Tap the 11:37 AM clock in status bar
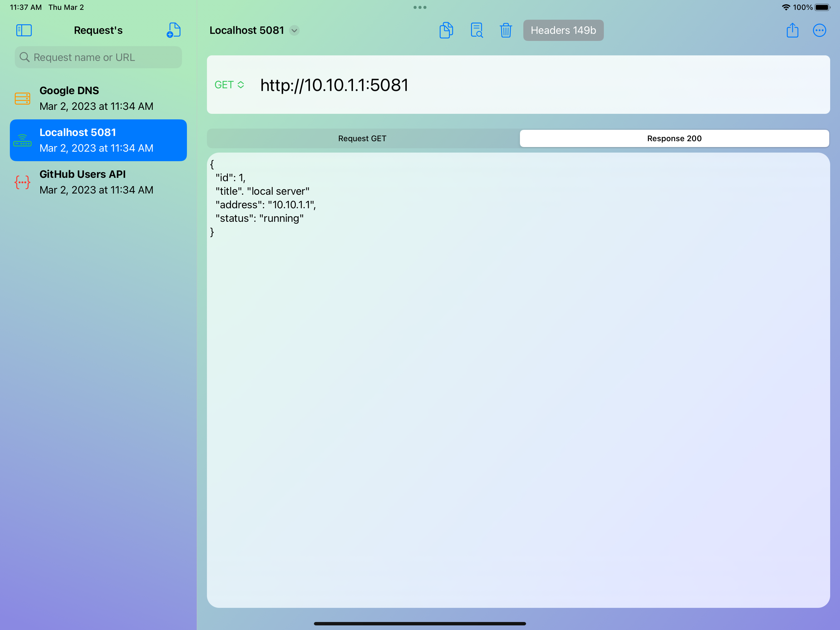This screenshot has height=630, width=840. pyautogui.click(x=26, y=7)
